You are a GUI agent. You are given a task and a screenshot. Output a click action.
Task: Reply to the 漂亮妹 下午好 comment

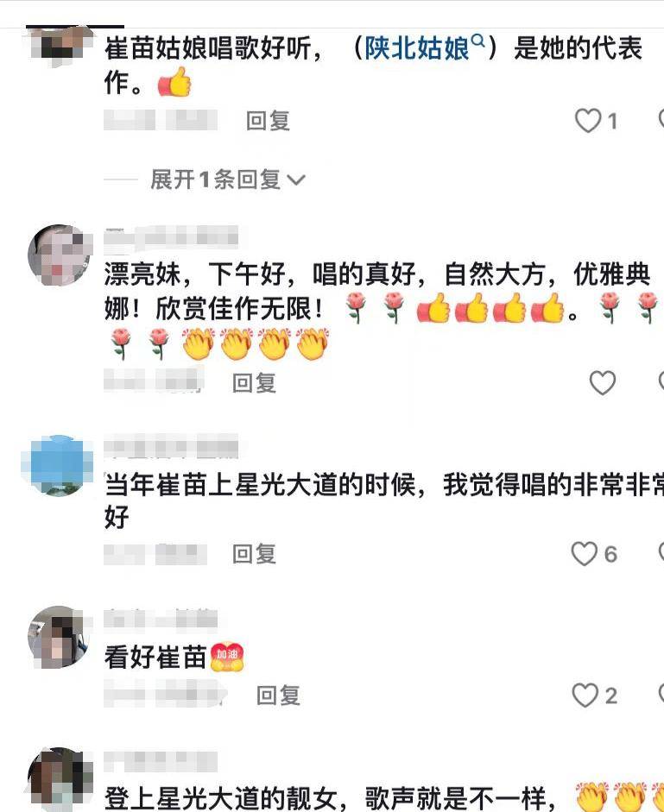point(254,382)
